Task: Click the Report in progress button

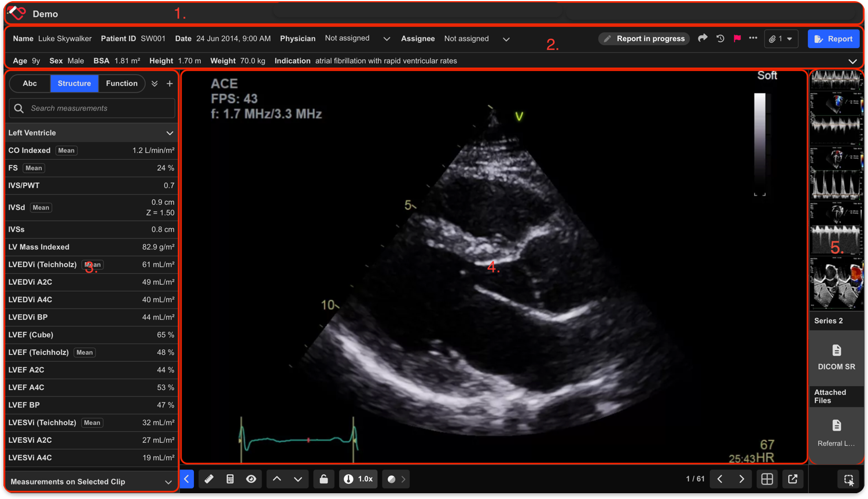Action: tap(644, 39)
